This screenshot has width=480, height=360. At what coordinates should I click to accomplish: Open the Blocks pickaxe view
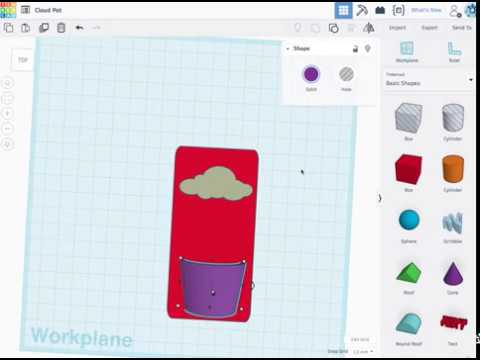(x=362, y=10)
